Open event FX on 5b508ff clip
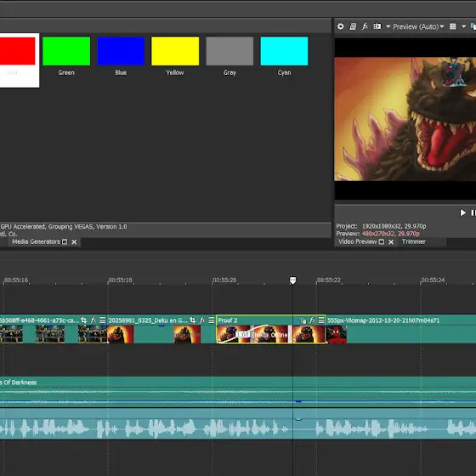476x476 pixels. point(93,320)
